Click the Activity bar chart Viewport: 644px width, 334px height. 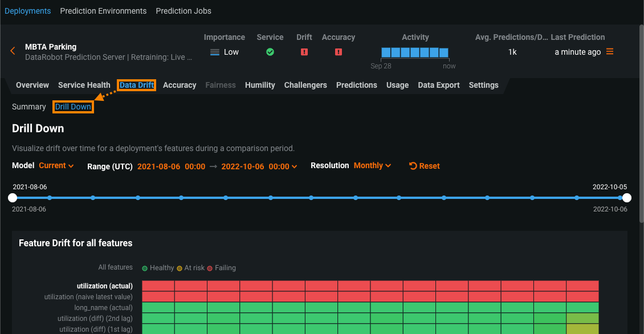pos(415,52)
